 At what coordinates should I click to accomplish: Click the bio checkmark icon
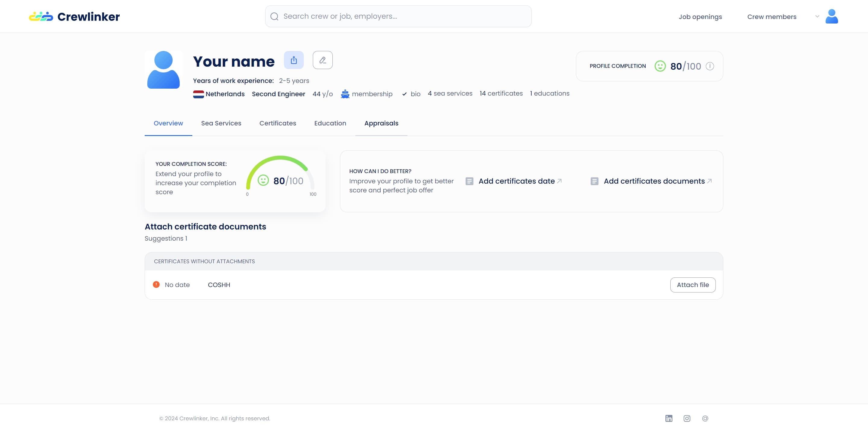[404, 94]
